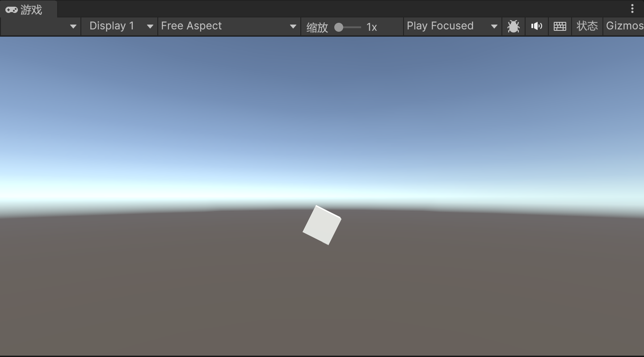The width and height of the screenshot is (644, 357).
Task: Click the gamepad icon on the 游戏 tab
Action: [12, 10]
